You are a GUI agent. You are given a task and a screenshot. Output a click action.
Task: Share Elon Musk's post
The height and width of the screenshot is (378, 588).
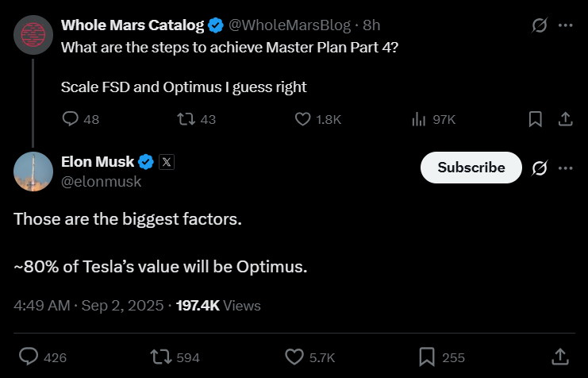point(559,357)
